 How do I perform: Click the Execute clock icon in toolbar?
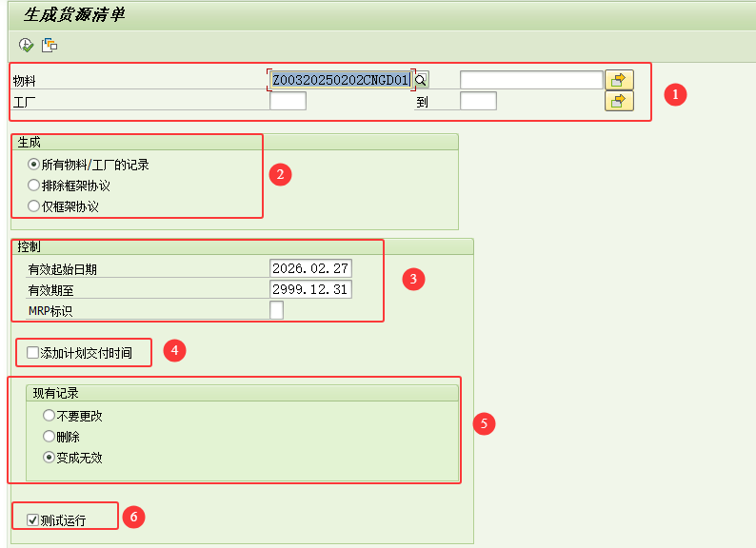[x=26, y=45]
